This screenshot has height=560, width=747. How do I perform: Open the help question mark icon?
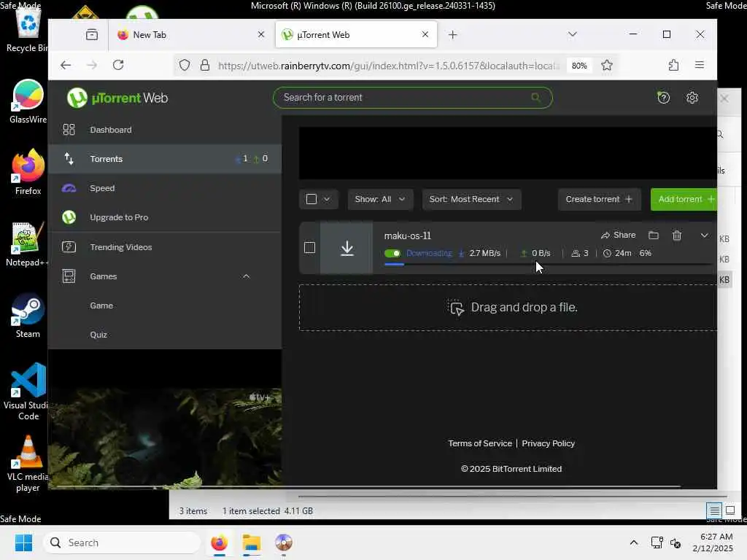coord(663,98)
